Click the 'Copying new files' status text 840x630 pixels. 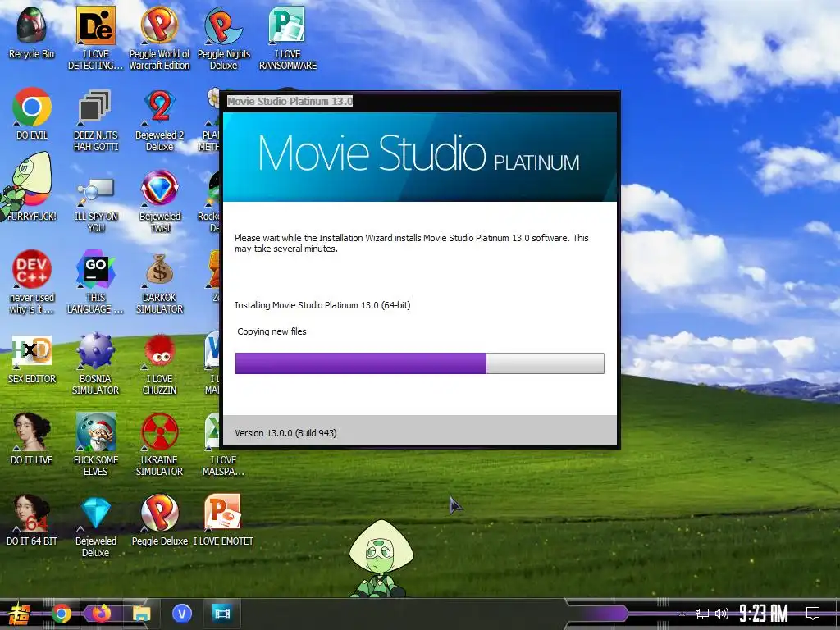(x=272, y=331)
